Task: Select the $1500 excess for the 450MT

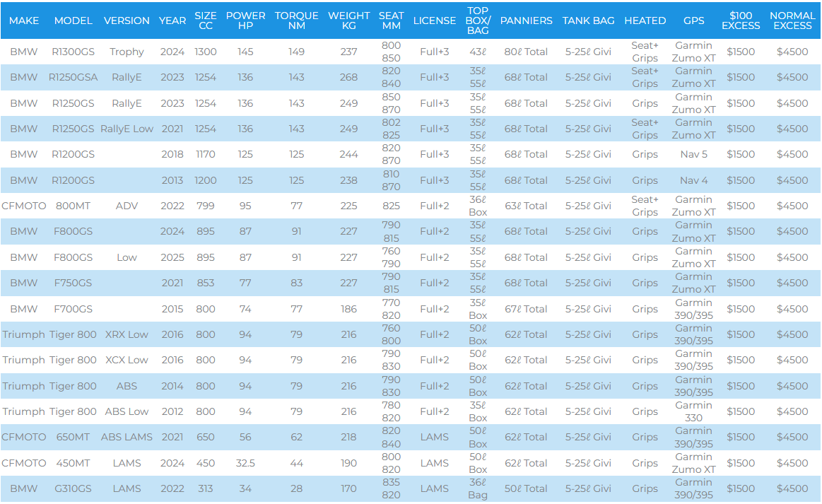Action: pyautogui.click(x=741, y=463)
